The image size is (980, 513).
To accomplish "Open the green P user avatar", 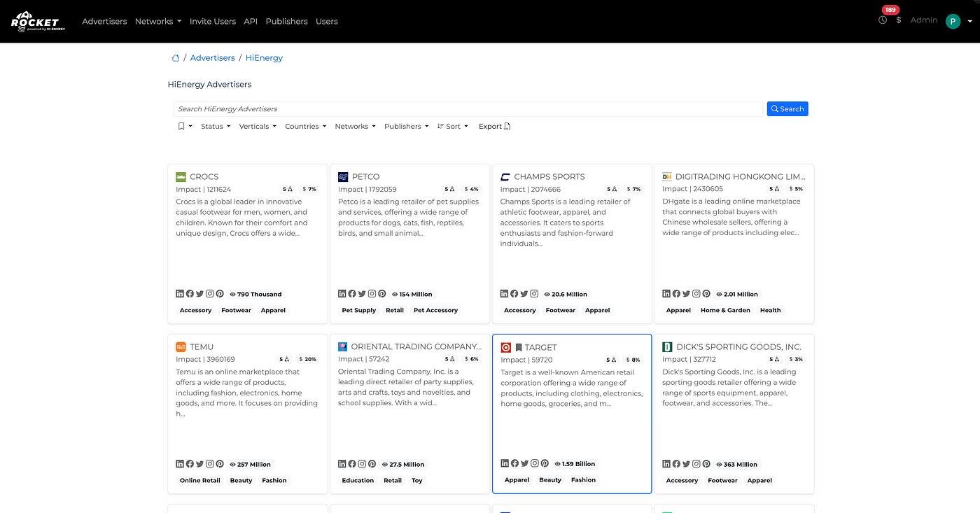I will tap(953, 21).
